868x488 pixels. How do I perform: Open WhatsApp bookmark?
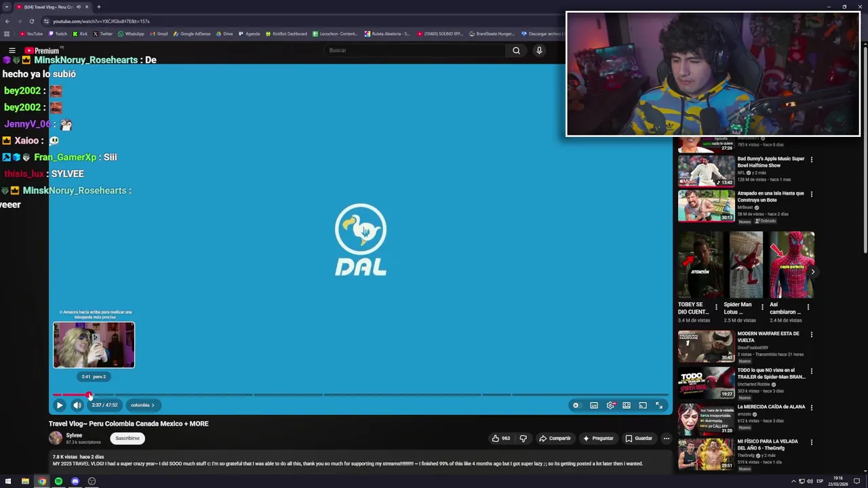click(x=131, y=34)
